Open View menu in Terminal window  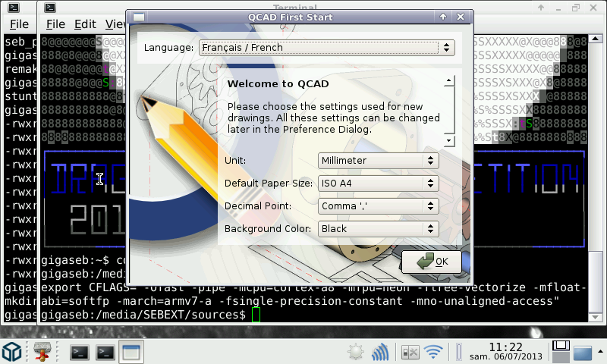[x=115, y=24]
